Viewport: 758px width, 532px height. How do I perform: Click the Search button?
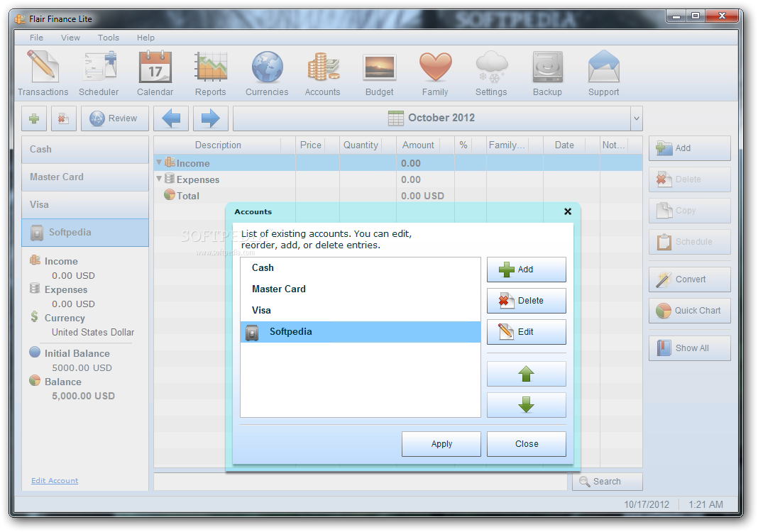click(607, 481)
